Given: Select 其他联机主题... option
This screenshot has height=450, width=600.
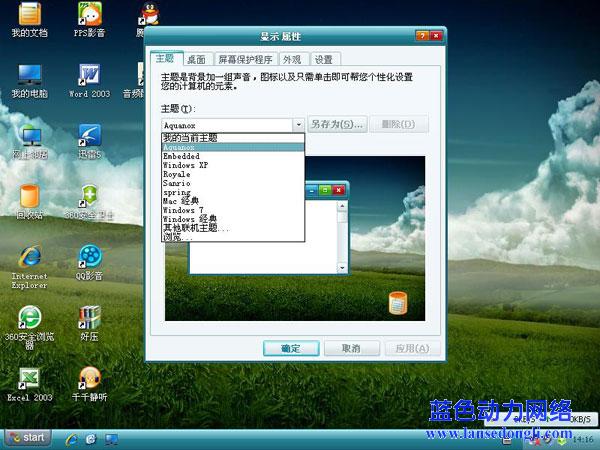Looking at the screenshot, I should [x=233, y=228].
